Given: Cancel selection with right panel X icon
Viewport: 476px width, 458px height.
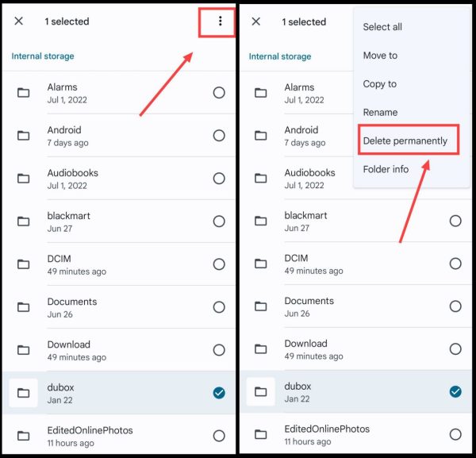Looking at the screenshot, I should (x=256, y=21).
